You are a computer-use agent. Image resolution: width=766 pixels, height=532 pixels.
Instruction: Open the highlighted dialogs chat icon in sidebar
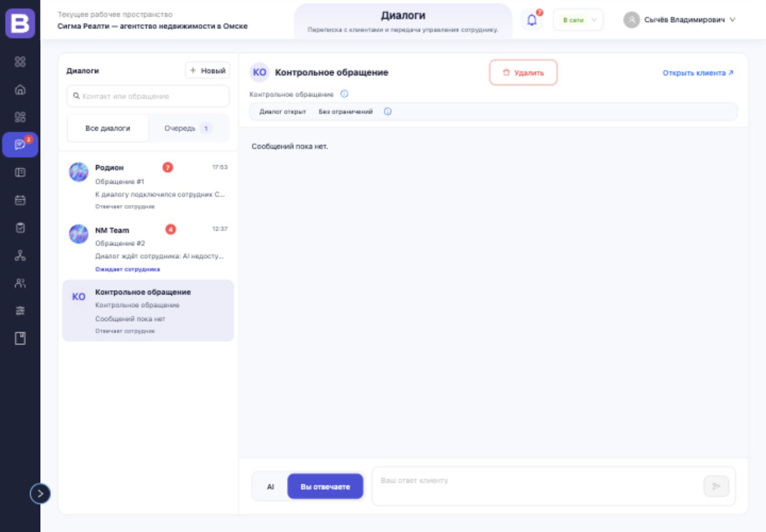coord(20,145)
